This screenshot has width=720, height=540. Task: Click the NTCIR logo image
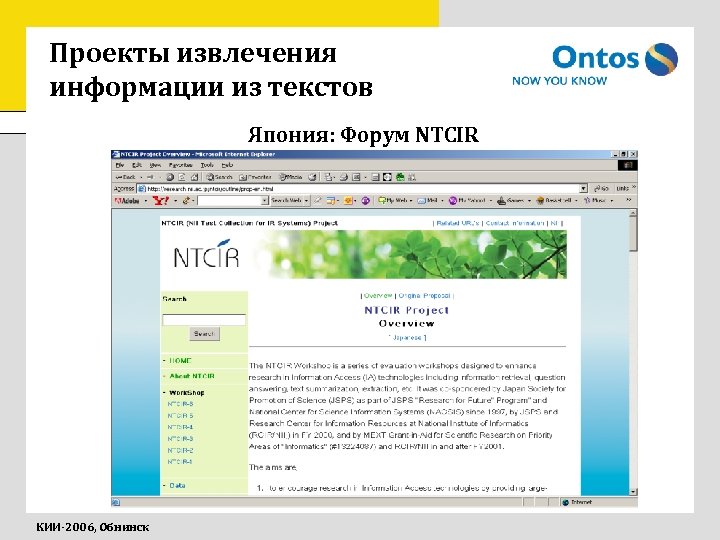(207, 255)
